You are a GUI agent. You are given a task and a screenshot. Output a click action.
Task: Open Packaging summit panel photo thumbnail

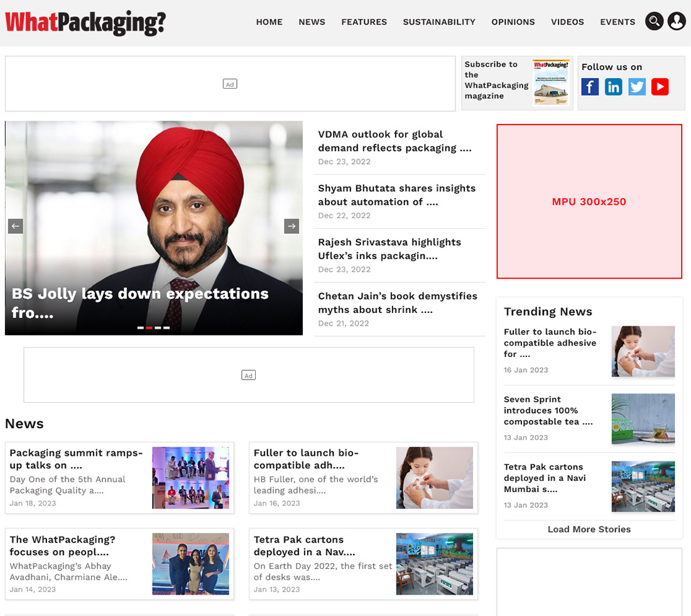click(x=190, y=478)
